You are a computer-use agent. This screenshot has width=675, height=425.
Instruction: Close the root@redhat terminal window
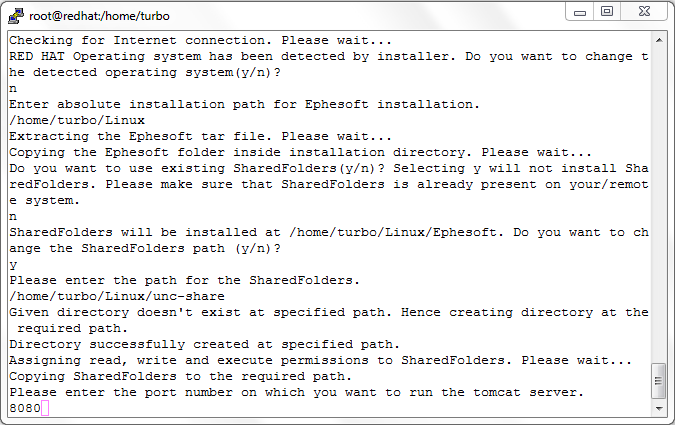[x=644, y=12]
